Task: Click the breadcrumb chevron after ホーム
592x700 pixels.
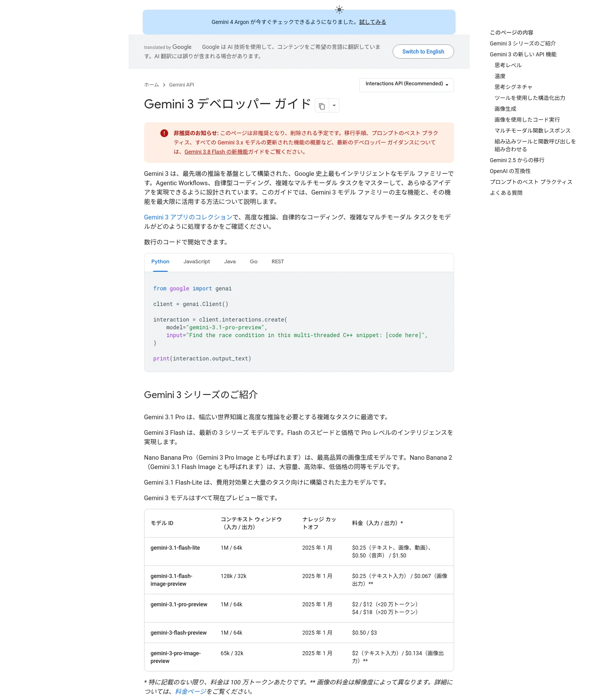Action: pyautogui.click(x=164, y=85)
